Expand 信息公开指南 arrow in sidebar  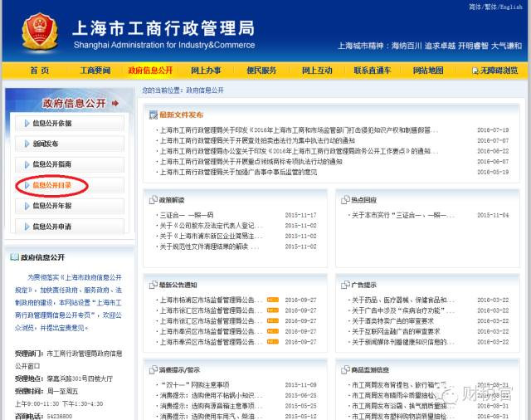coord(27,164)
